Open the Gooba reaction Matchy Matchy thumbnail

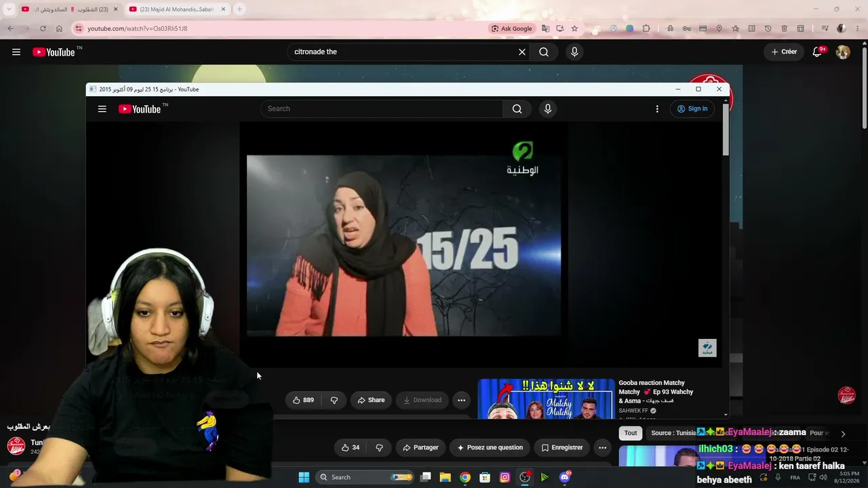tap(547, 399)
